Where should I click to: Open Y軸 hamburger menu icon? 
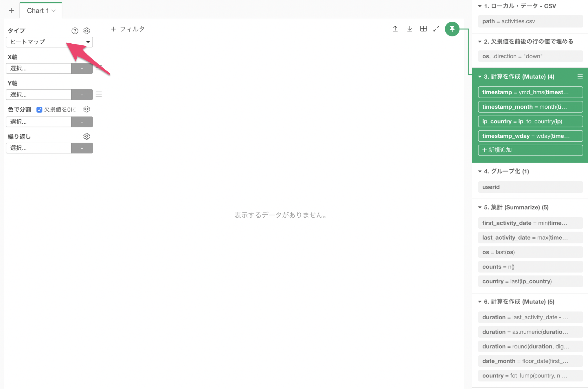tap(99, 94)
